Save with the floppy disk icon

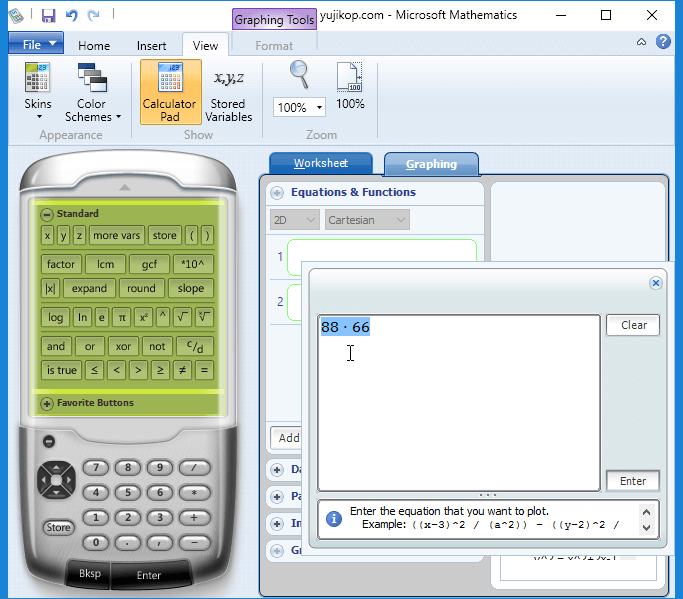click(x=48, y=16)
